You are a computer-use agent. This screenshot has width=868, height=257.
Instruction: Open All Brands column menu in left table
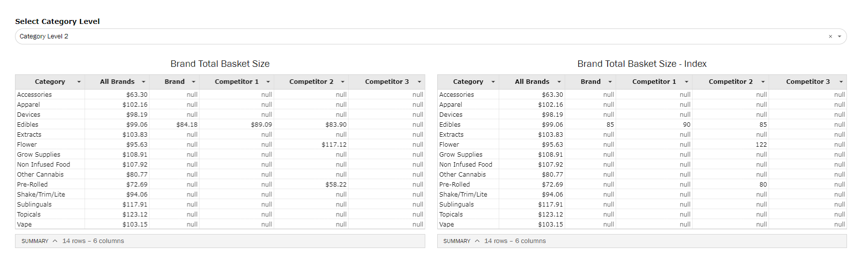pyautogui.click(x=143, y=82)
